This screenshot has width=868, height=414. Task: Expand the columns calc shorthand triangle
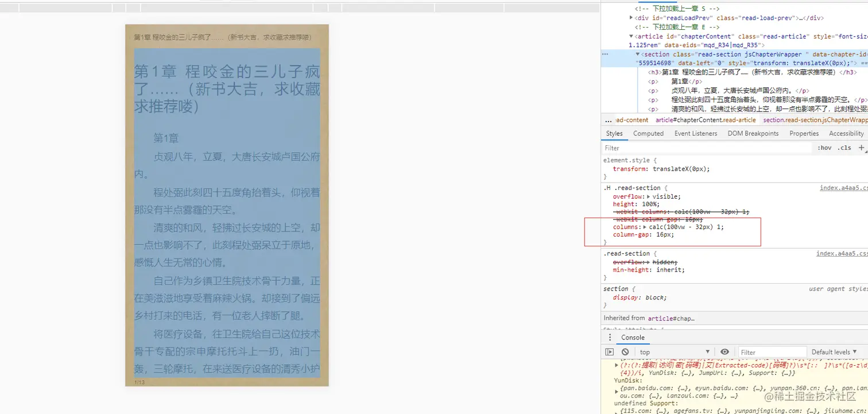[x=645, y=227]
